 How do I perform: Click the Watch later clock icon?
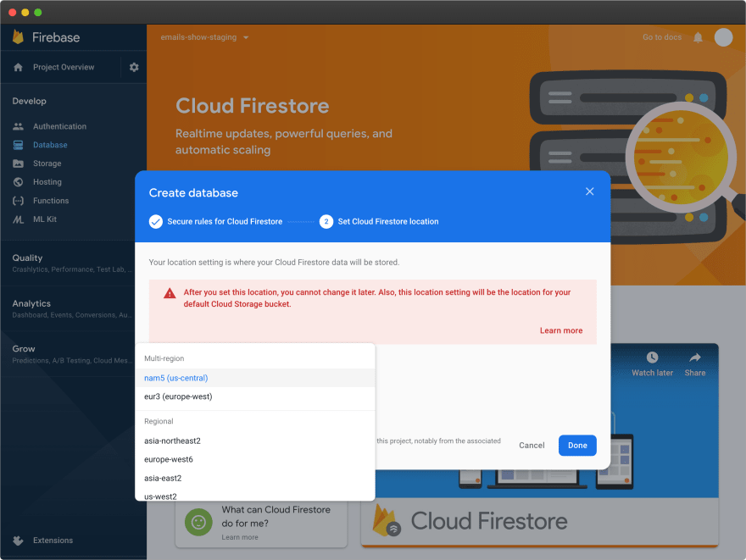[x=652, y=358]
